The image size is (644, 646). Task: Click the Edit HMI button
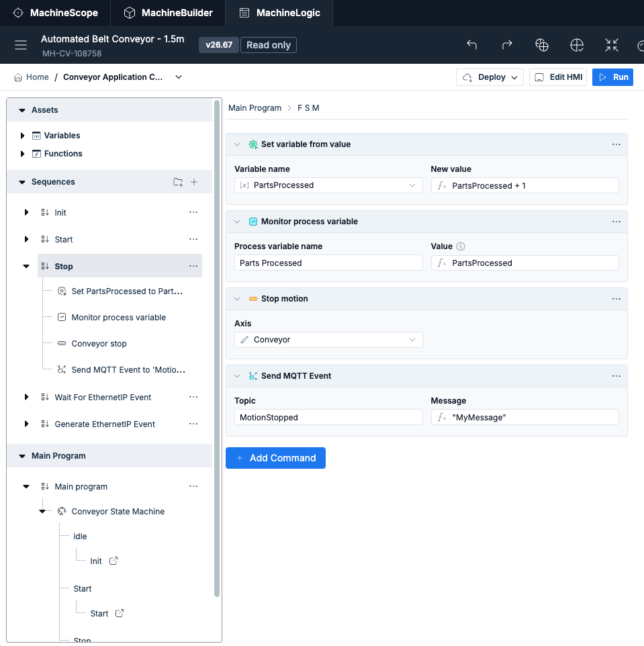(x=558, y=77)
